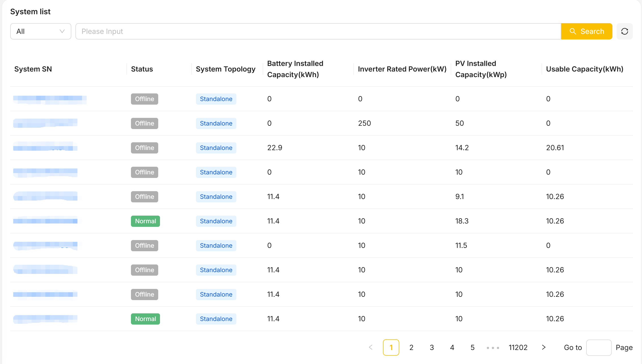Click PV Installed Capacity(kWp) header
Viewport: 642px width, 364px height.
[481, 69]
